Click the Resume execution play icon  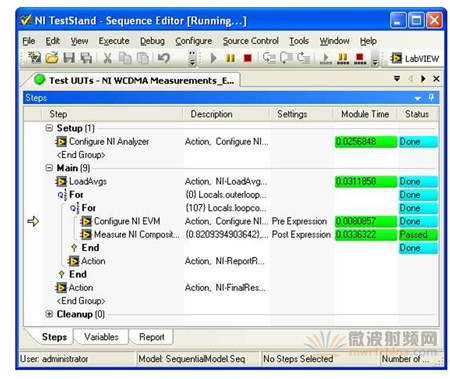coord(214,58)
